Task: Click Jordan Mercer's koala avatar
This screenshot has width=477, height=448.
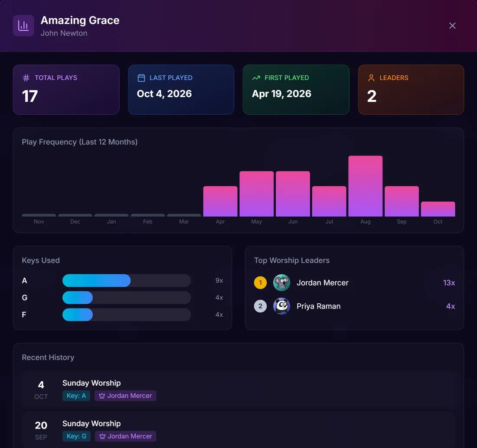Action: click(281, 282)
